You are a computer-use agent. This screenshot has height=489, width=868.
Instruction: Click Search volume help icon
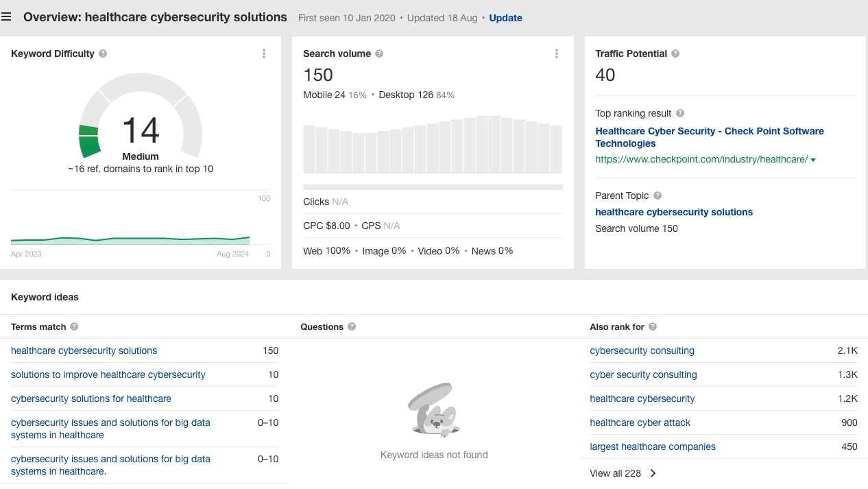coord(379,53)
